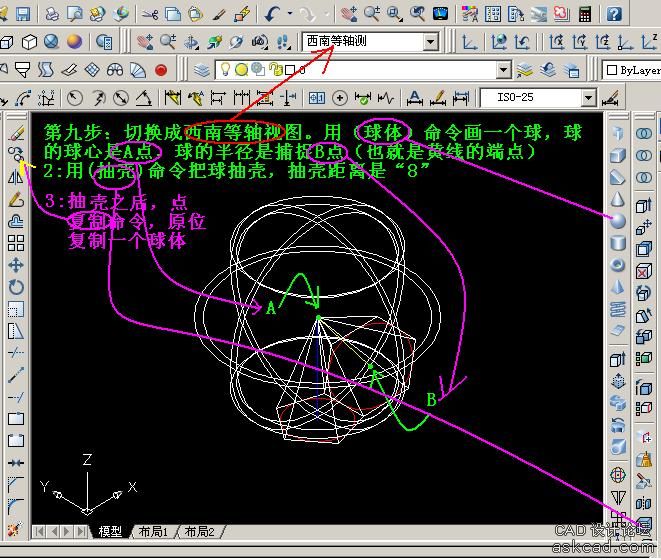Open the ISO-25 dimension style dropdown
Screen dimensions: 661x560
tap(588, 98)
